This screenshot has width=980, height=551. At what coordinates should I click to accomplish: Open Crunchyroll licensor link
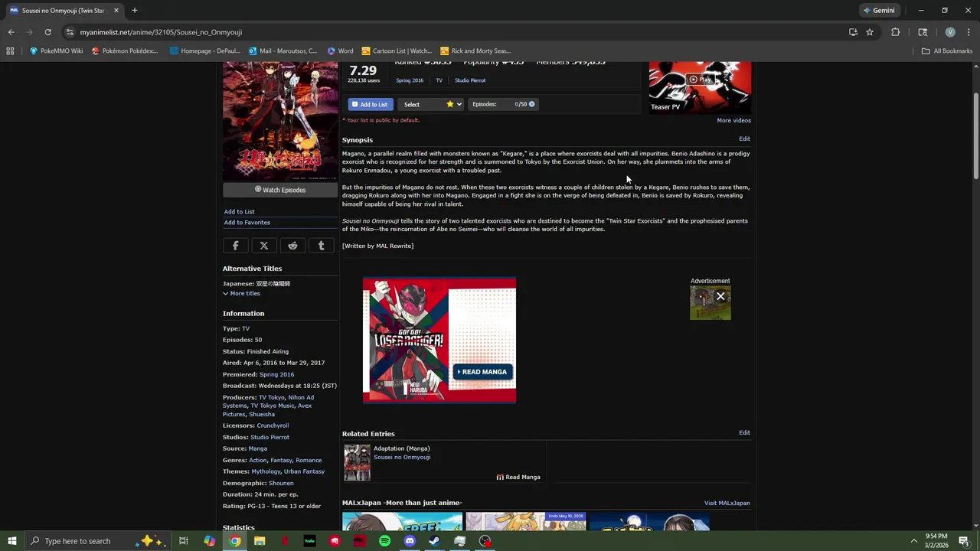tap(273, 425)
